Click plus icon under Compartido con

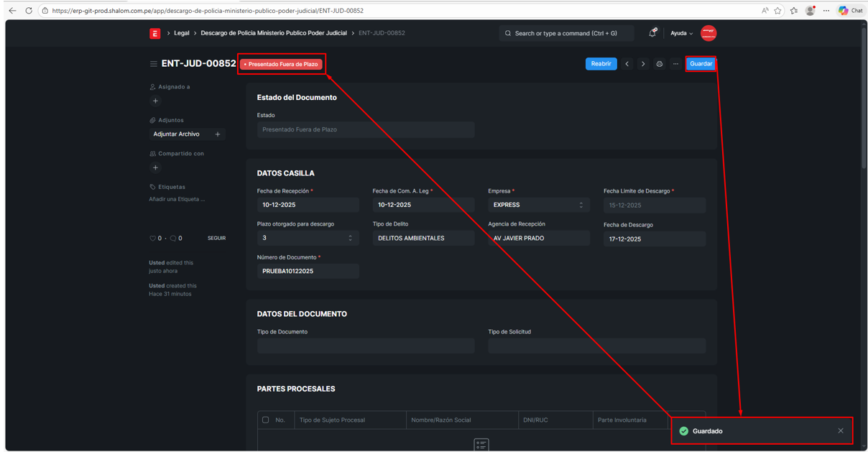pyautogui.click(x=155, y=168)
